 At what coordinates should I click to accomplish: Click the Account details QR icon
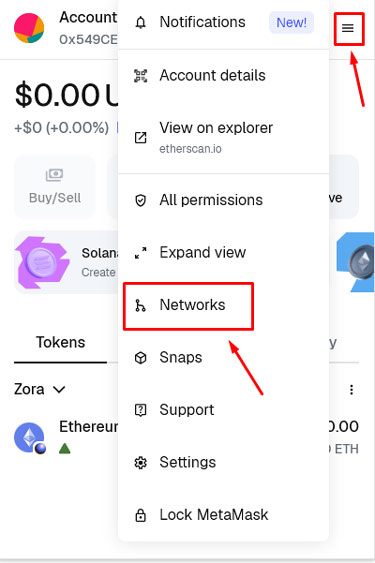tap(140, 76)
